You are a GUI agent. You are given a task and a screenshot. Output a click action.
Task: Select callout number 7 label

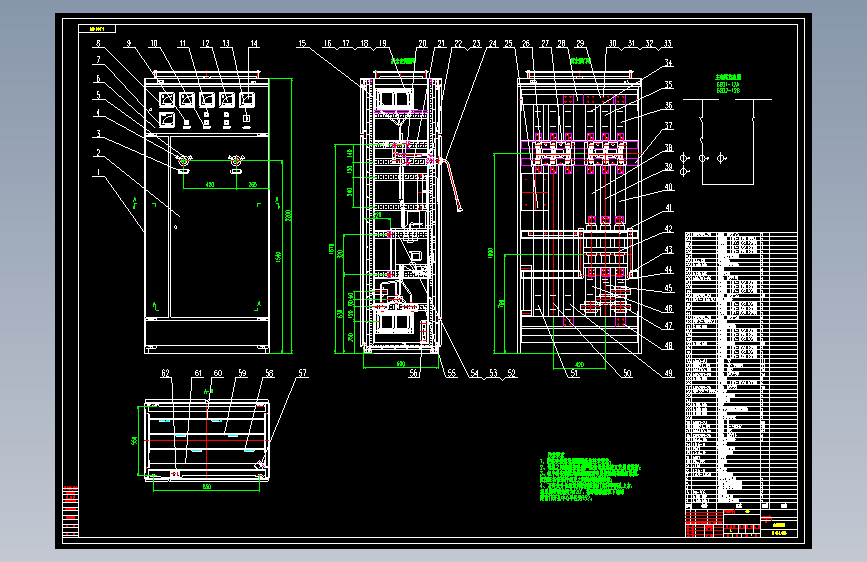pyautogui.click(x=98, y=60)
